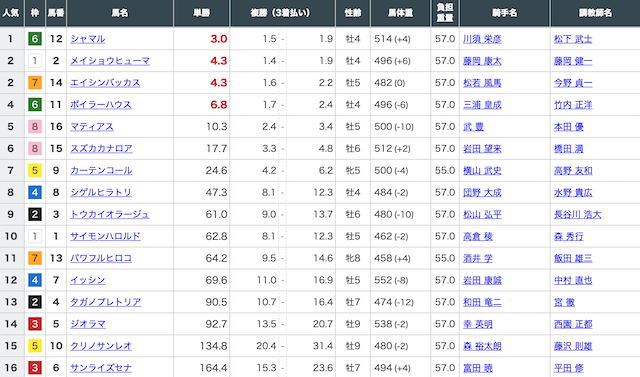Screen dimensions: 640x377
Task: Click horse name サンライズセナ
Action: [101, 368]
